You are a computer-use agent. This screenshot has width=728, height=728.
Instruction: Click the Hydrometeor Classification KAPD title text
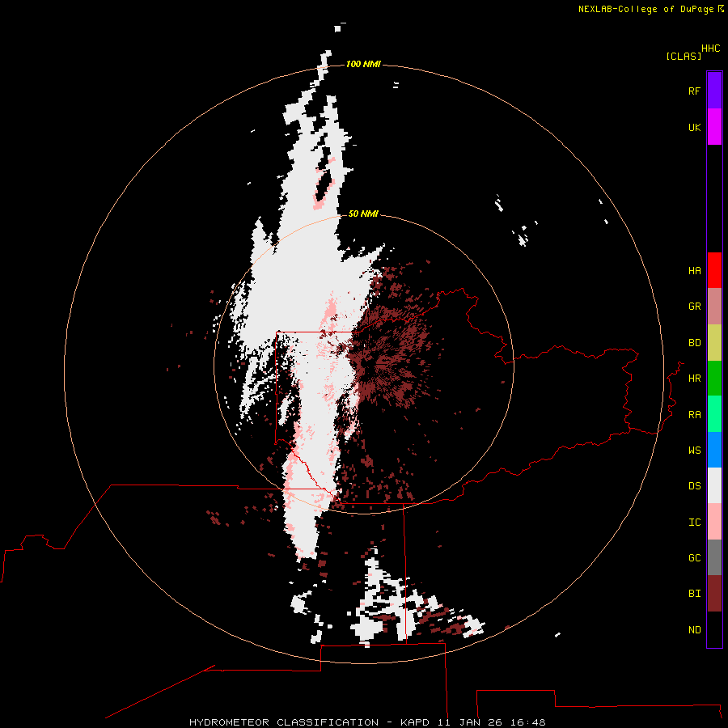[x=367, y=722]
